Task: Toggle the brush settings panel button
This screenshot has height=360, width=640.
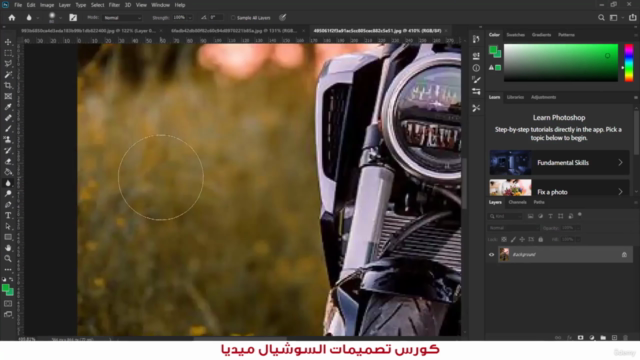Action: [73, 18]
